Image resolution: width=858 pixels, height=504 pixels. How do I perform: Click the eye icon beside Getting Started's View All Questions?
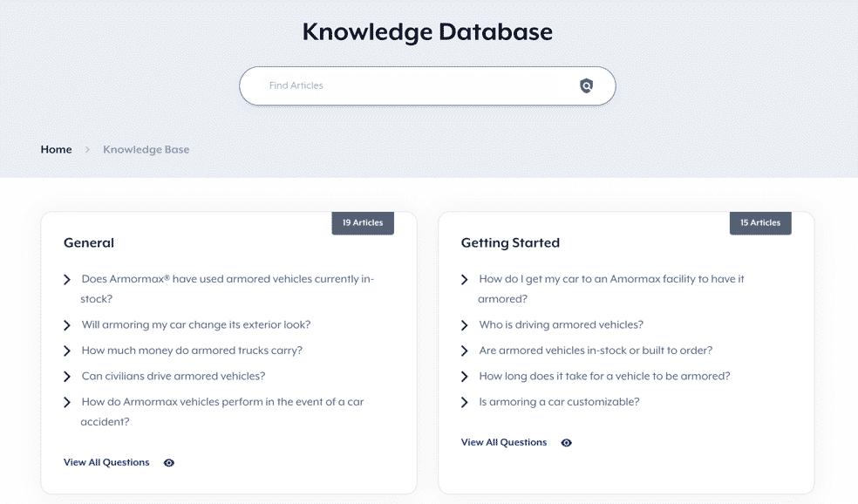pos(567,443)
